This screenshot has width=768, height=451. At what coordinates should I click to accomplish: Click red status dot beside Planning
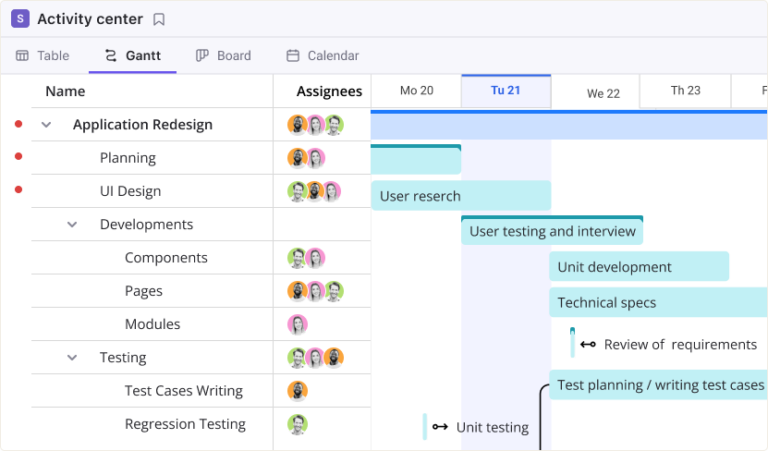point(19,156)
